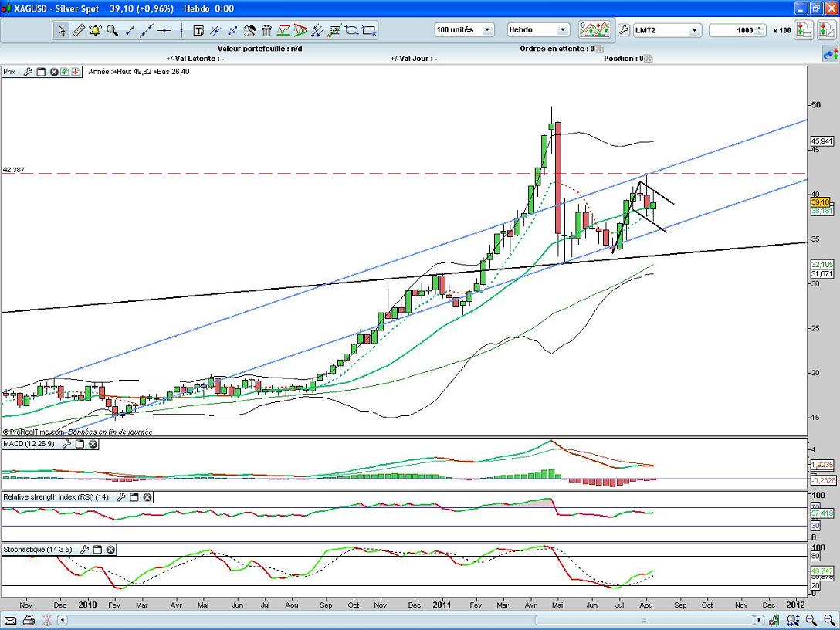This screenshot has width=840, height=630.
Task: Click the zoom-in magnifier at bottom right
Action: 828,620
